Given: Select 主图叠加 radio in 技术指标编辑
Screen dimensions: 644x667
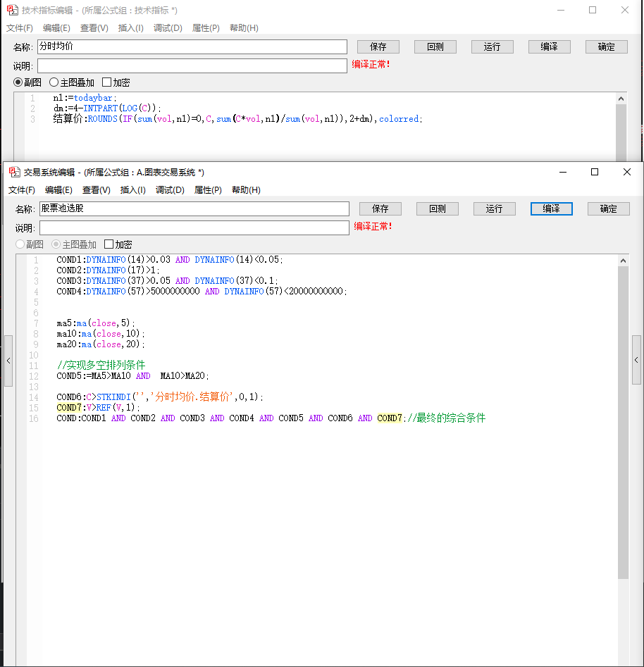Looking at the screenshot, I should pos(54,82).
